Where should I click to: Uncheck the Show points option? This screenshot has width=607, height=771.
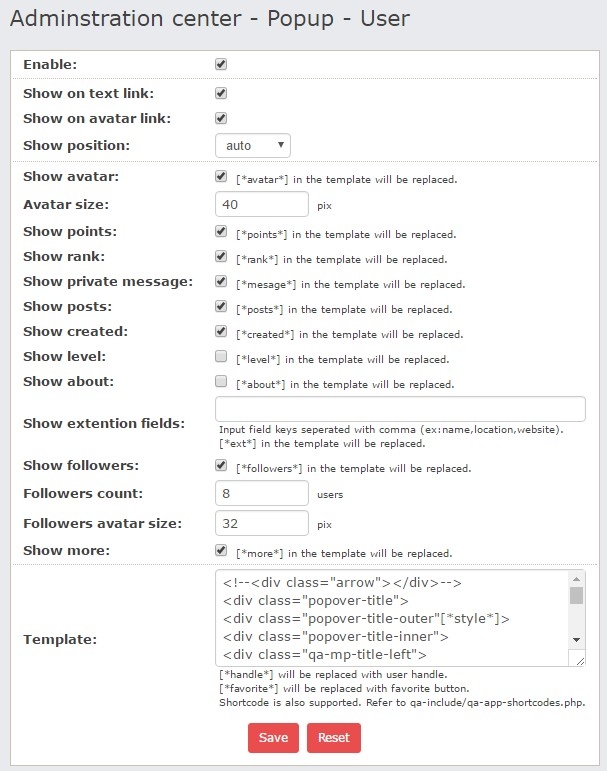(221, 231)
